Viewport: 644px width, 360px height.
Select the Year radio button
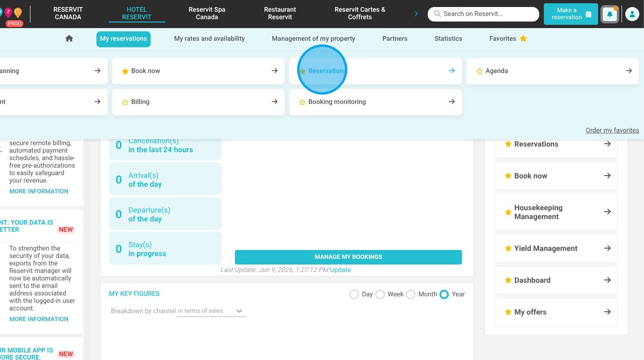[x=444, y=294]
